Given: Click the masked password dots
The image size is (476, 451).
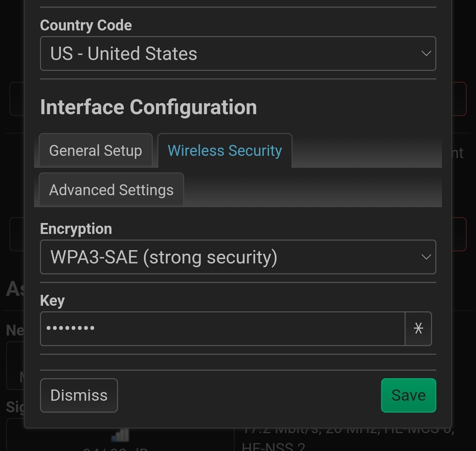Looking at the screenshot, I should tap(70, 328).
